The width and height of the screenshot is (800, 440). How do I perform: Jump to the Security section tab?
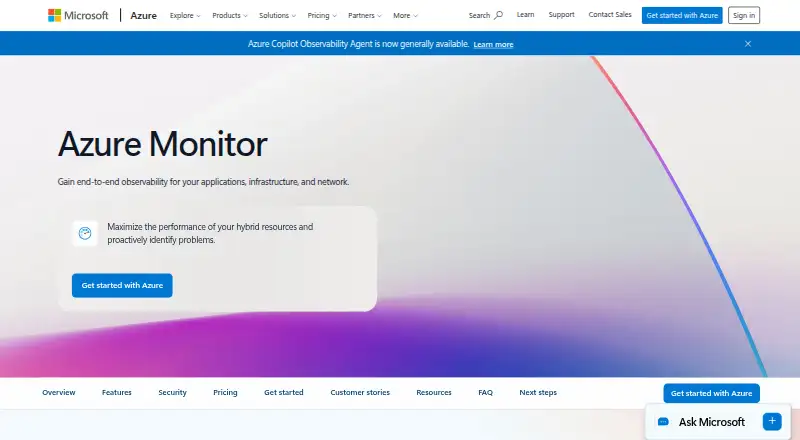[172, 393]
